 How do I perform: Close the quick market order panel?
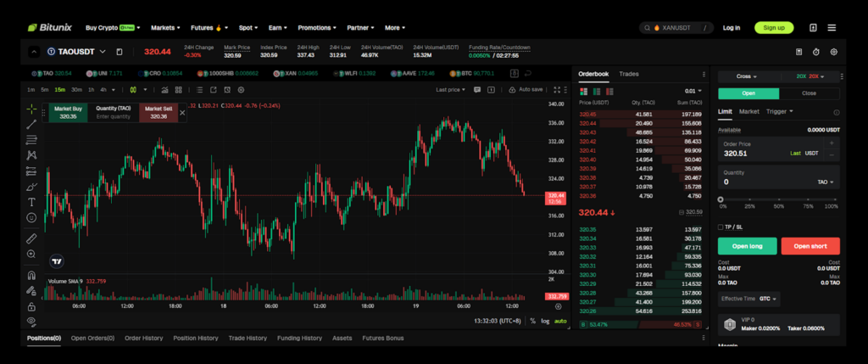[183, 113]
